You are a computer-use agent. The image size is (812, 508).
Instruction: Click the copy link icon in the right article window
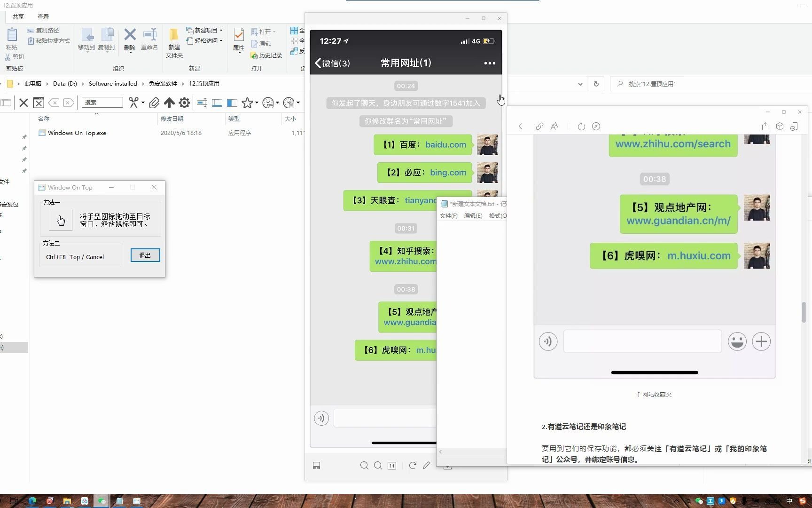click(539, 127)
